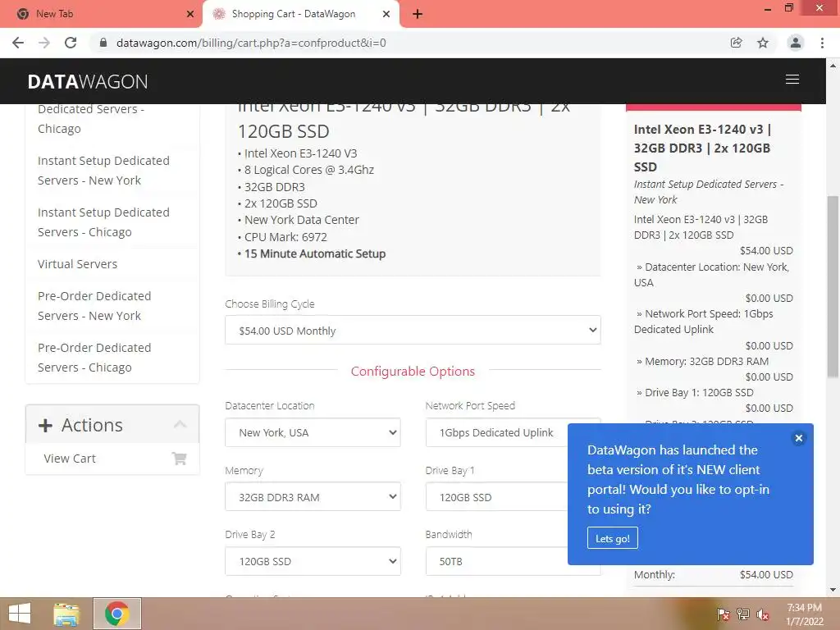Click the shopping cart icon
The width and height of the screenshot is (840, 630).
(179, 459)
